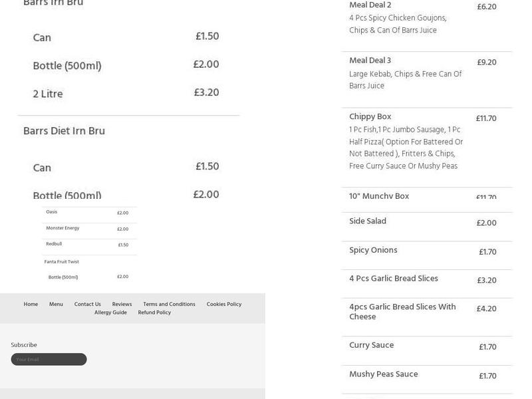This screenshot has height=399, width=532.
Task: Click the Contact Us footer link
Action: click(x=87, y=304)
